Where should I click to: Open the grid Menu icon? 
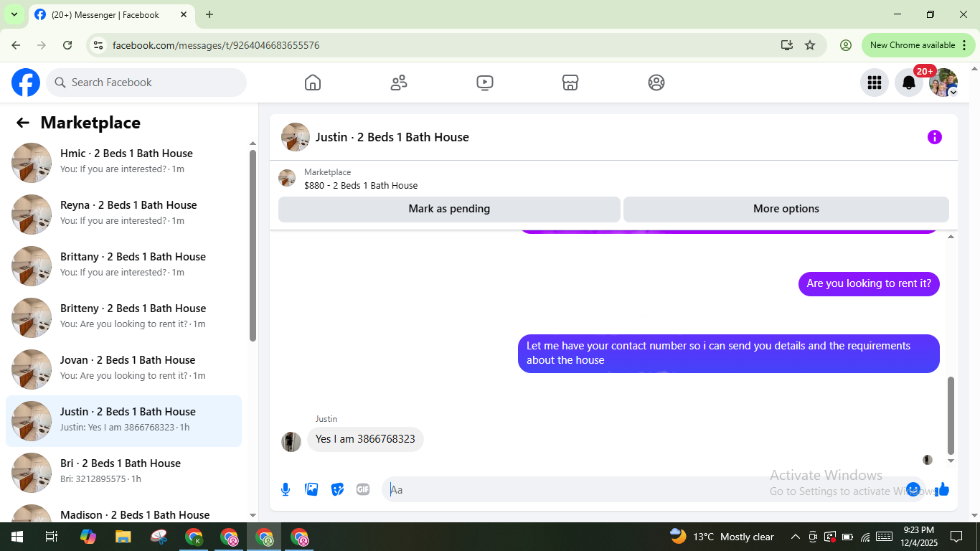[875, 83]
